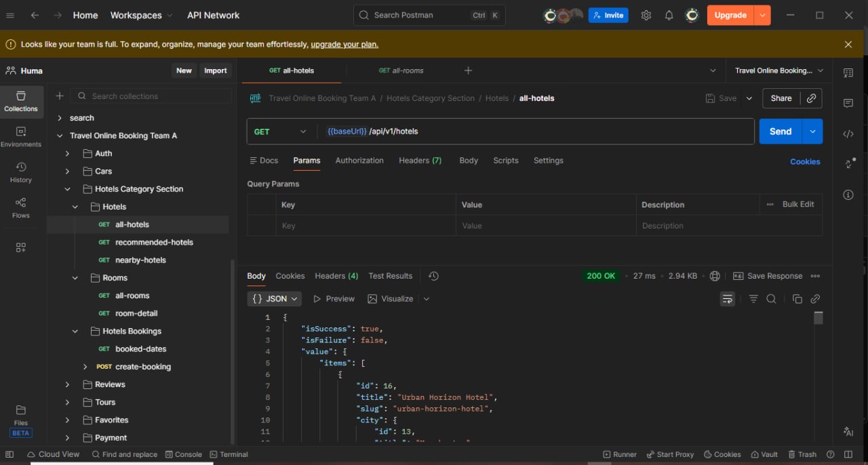Open the Travel Online Booking workspace switcher
The width and height of the screenshot is (868, 465).
pyautogui.click(x=773, y=70)
